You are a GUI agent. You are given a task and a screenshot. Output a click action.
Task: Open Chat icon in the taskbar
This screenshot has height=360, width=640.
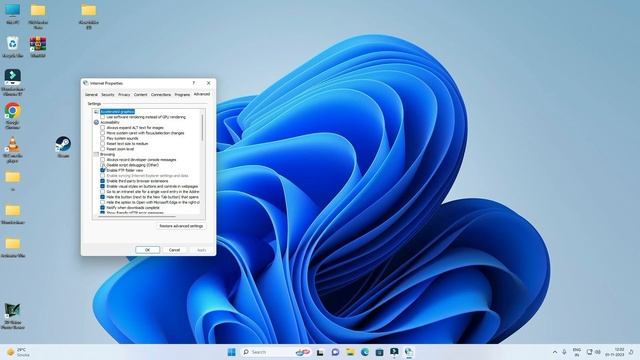(x=335, y=352)
